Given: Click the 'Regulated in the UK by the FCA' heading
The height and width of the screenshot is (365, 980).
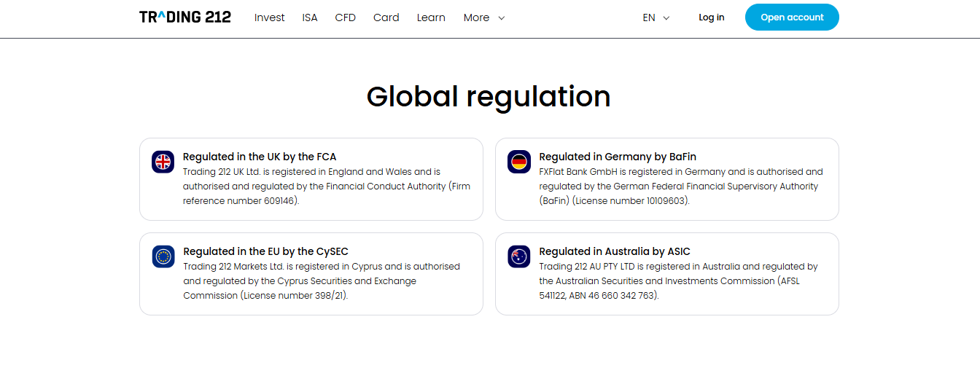Looking at the screenshot, I should coord(260,157).
